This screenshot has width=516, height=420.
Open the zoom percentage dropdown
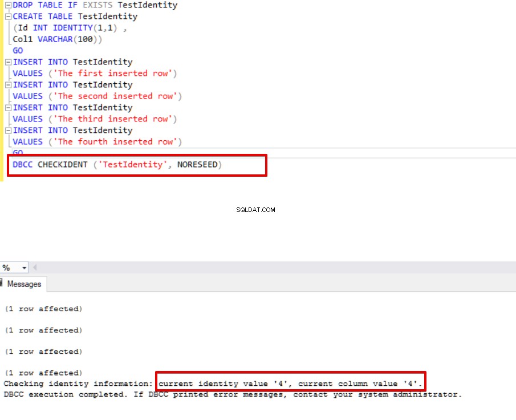(x=24, y=268)
